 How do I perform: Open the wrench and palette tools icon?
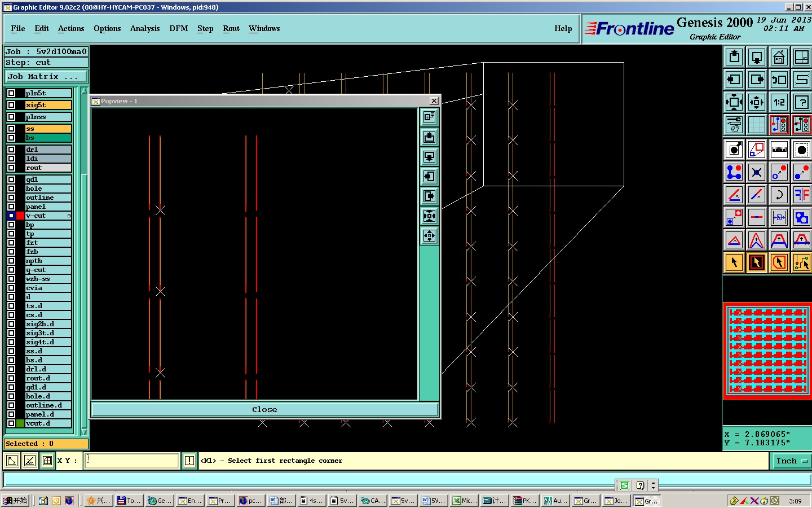tap(734, 125)
